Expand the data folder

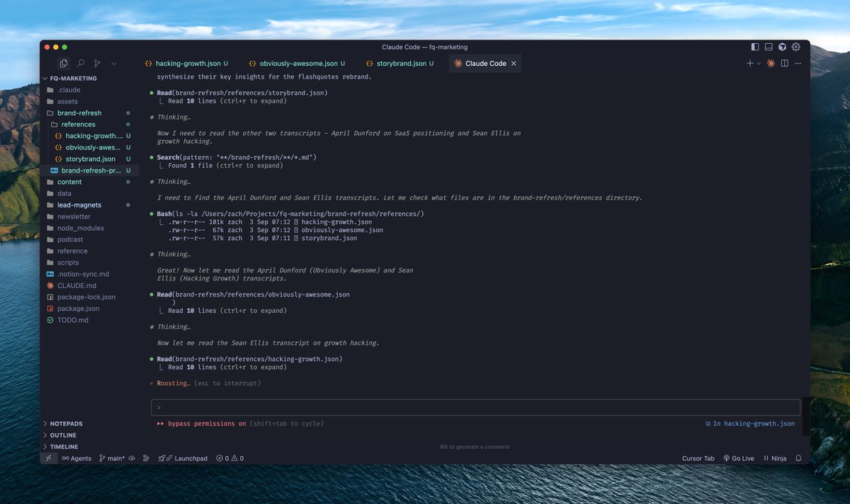click(90, 193)
